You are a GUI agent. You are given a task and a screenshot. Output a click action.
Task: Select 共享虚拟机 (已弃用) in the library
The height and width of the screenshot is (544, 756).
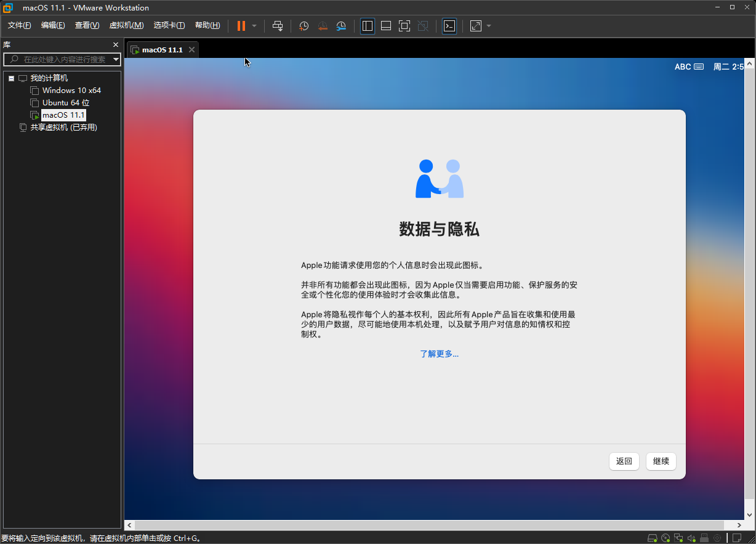[x=64, y=128]
